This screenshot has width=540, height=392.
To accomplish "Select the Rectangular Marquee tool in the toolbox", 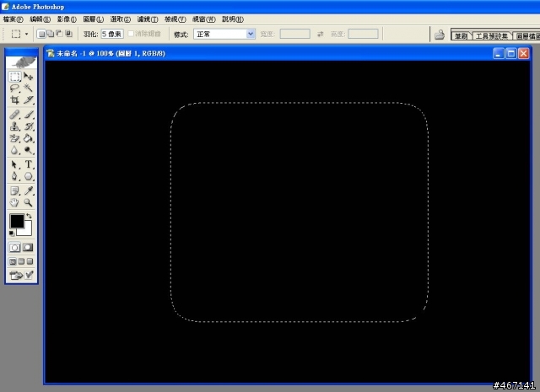I will 14,77.
